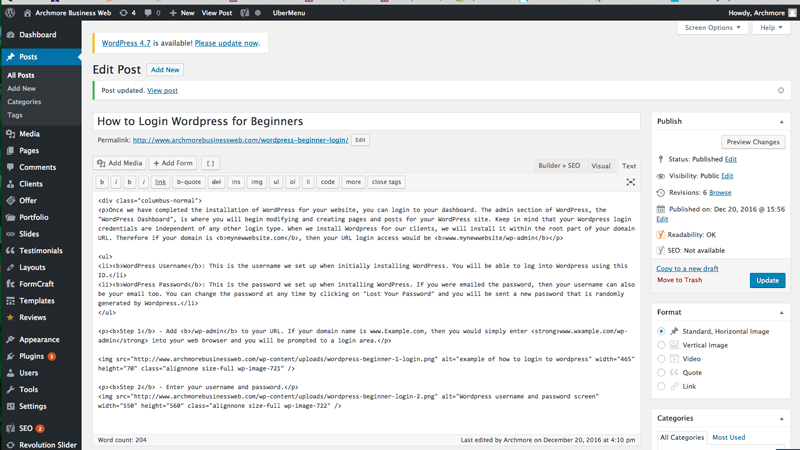800x450 pixels.
Task: Click Please update now link
Action: click(226, 43)
